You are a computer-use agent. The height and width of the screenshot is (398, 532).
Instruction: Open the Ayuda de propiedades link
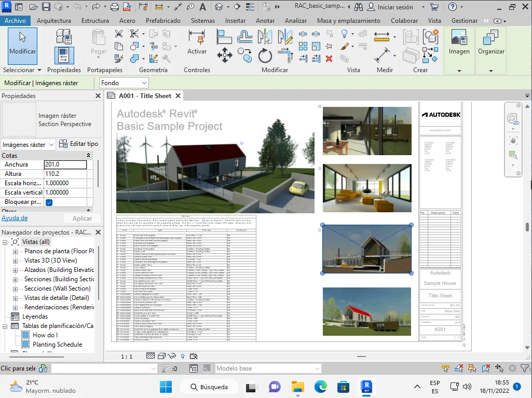coord(15,218)
